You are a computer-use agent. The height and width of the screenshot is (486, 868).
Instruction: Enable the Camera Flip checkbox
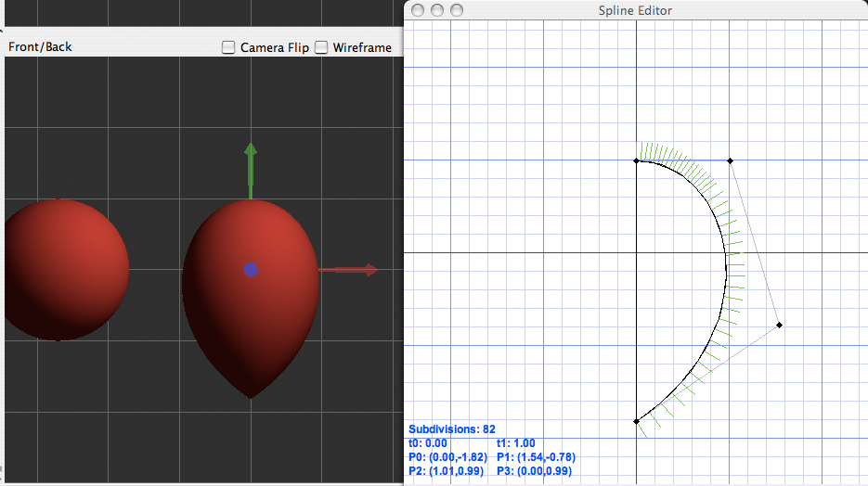[x=228, y=47]
